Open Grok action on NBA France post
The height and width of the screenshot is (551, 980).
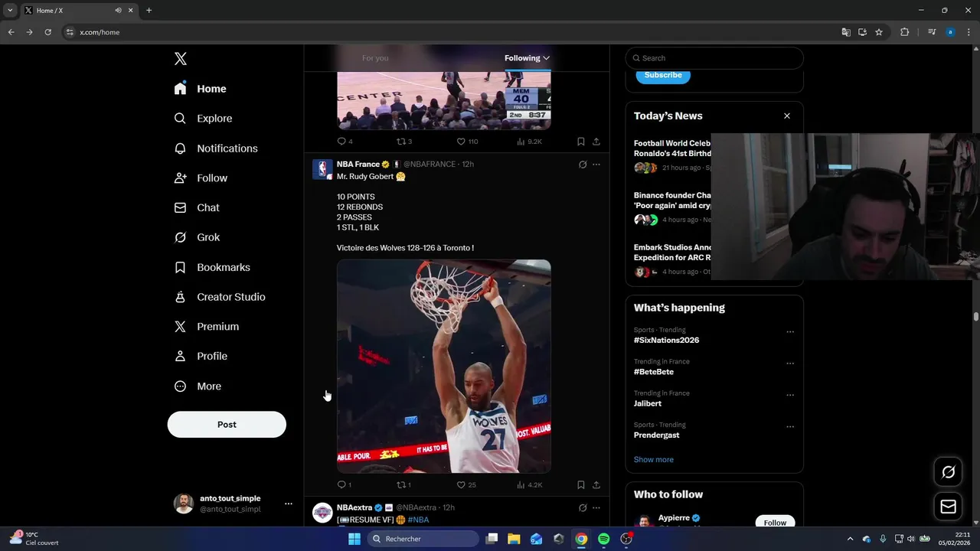pyautogui.click(x=583, y=165)
